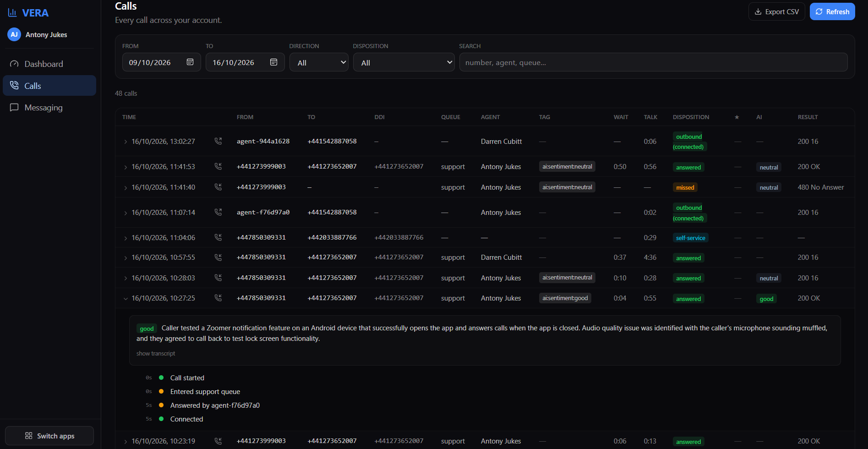868x449 pixels.
Task: Expand the 11:41:40 missed call row
Action: (126, 187)
